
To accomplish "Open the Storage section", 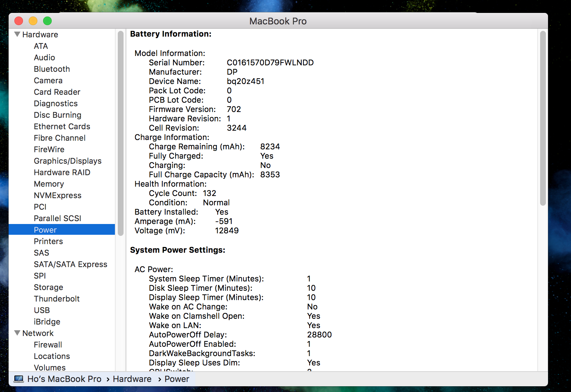I will tap(48, 287).
